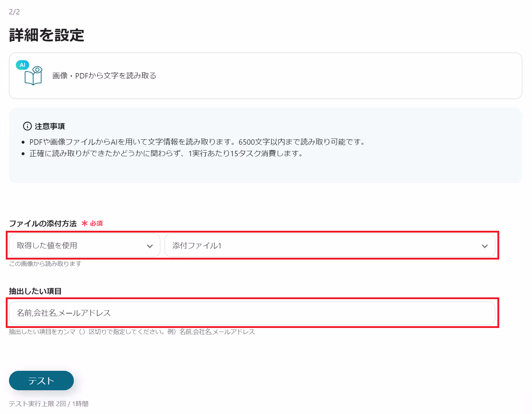Click the note about 6500文字以内

(198, 142)
